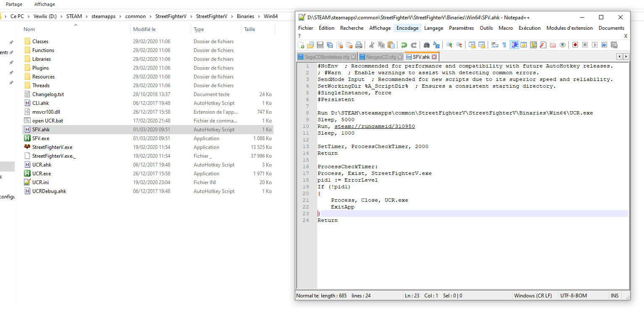Toggle synchronized vertical scrolling

coord(472,45)
